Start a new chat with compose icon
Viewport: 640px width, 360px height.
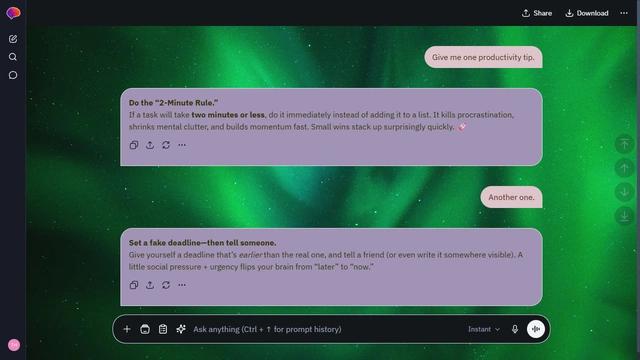[13, 39]
